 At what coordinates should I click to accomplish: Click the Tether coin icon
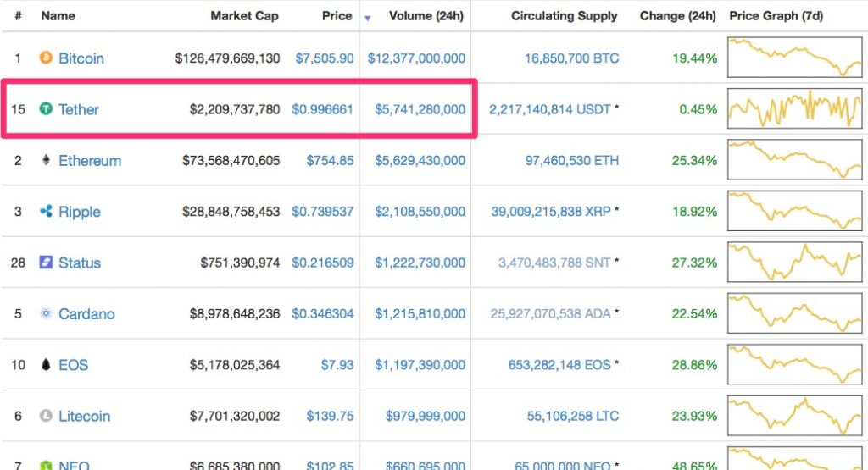(46, 109)
